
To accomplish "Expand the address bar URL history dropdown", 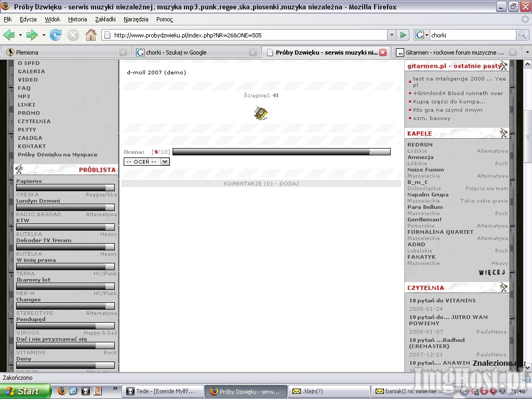I will point(392,35).
